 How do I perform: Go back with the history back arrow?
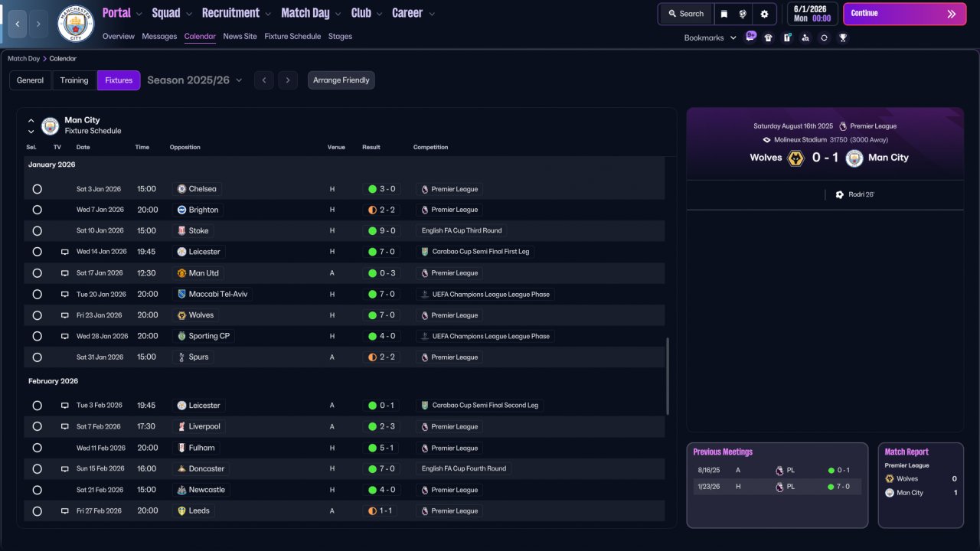(17, 24)
